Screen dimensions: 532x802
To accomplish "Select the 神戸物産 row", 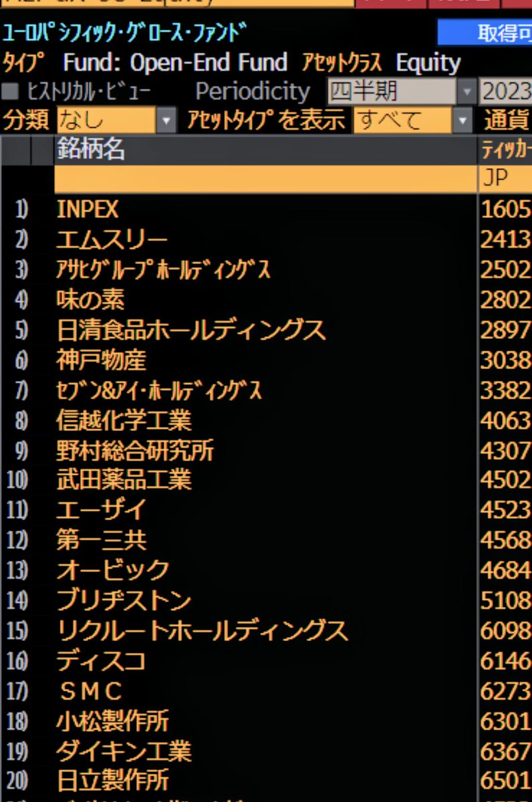I will (266, 360).
